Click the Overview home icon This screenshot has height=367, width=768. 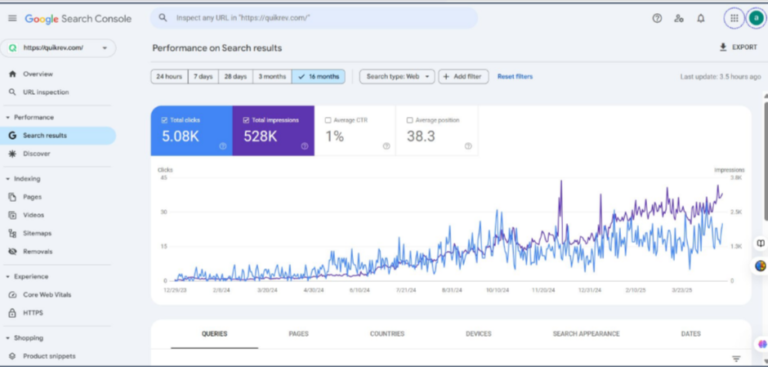pos(13,74)
